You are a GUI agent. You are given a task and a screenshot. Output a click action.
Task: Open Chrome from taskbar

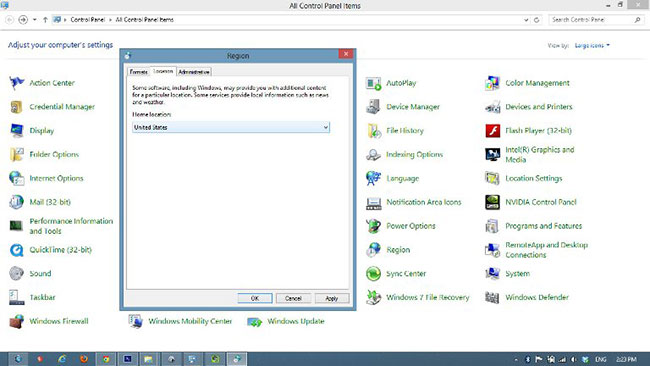[106, 359]
